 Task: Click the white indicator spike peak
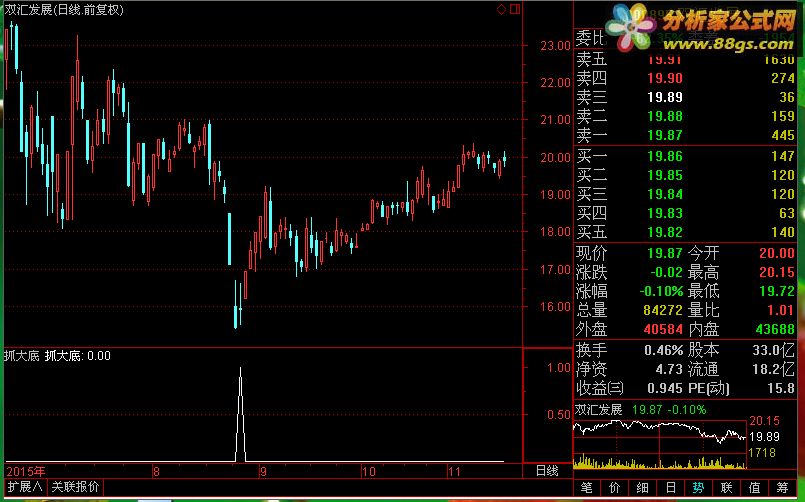pyautogui.click(x=240, y=369)
